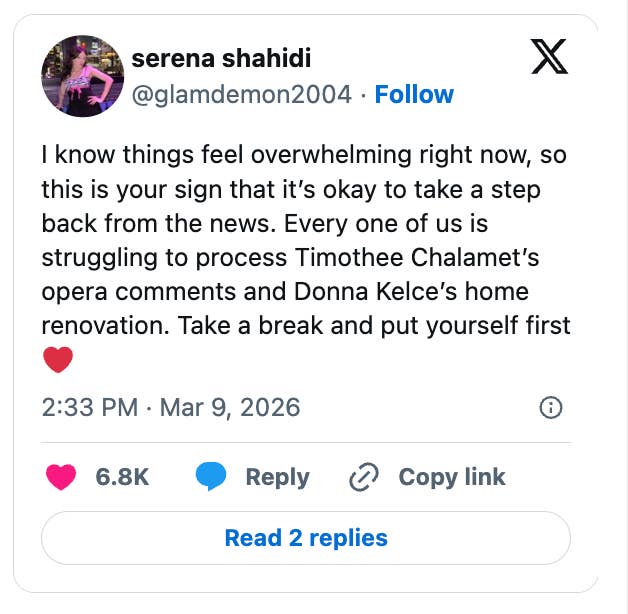Like the tweet with the pink heart icon

[x=61, y=477]
